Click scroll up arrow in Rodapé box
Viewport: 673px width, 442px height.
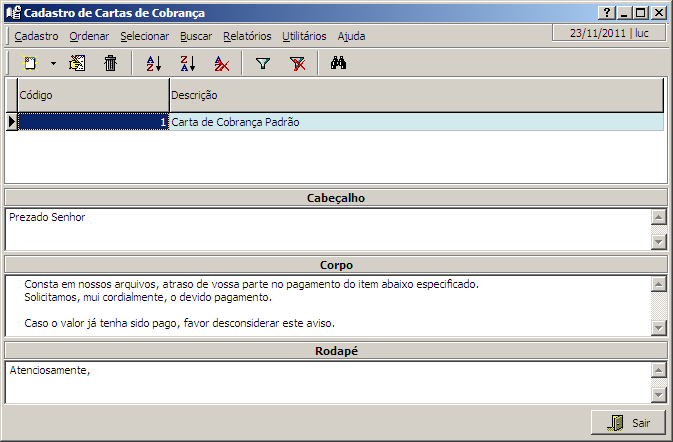tap(658, 371)
